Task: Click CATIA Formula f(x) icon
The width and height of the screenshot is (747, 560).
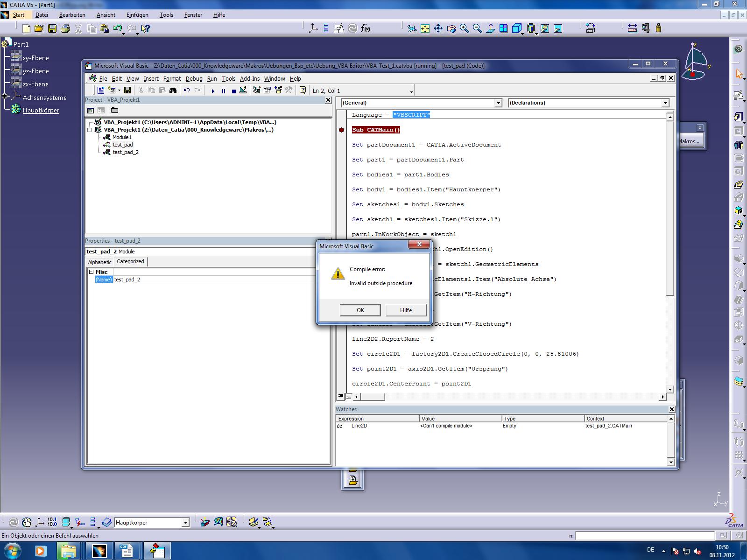Action: 366,28
